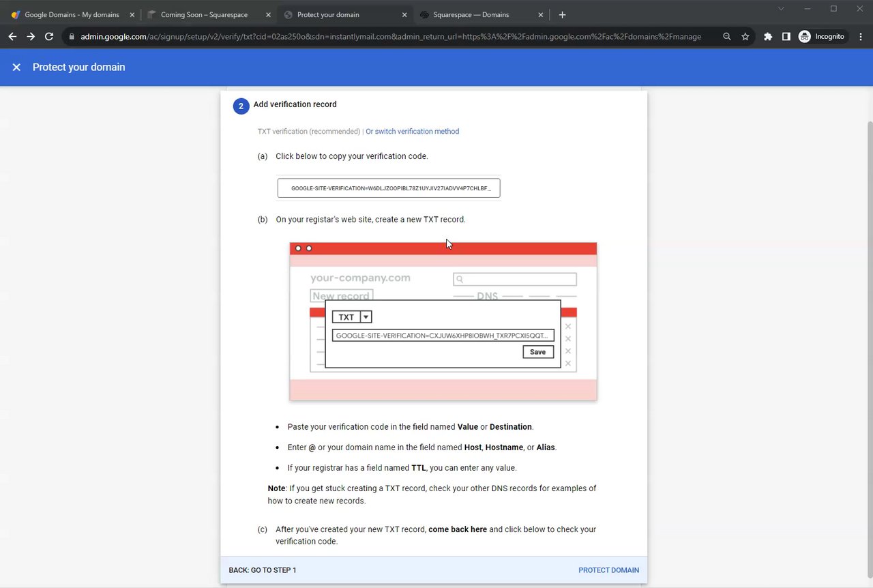Click the 'TXT verification (recommended)' text
Viewport: 873px width, 588px height.
pyautogui.click(x=309, y=132)
